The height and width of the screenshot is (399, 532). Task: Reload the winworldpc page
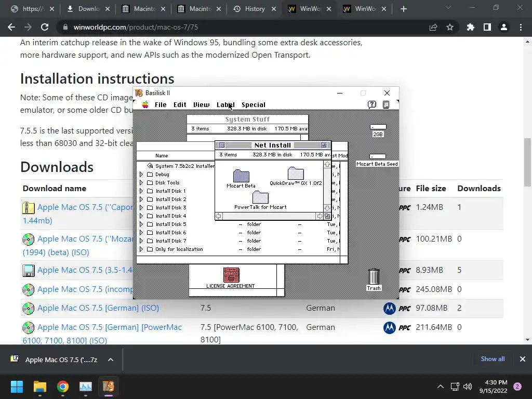tap(45, 27)
